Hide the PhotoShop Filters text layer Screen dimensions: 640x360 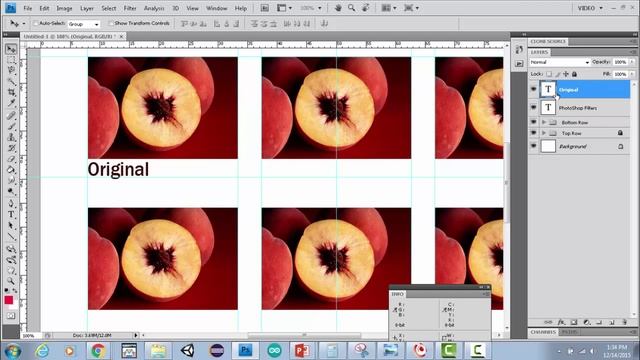[x=533, y=107]
